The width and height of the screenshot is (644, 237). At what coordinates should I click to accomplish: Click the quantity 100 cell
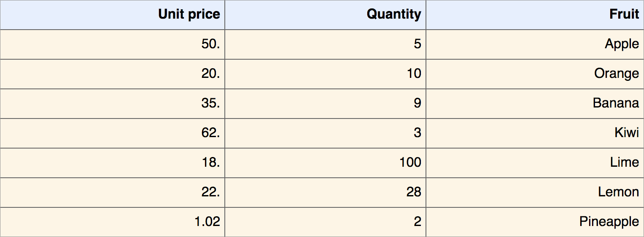[x=410, y=163]
